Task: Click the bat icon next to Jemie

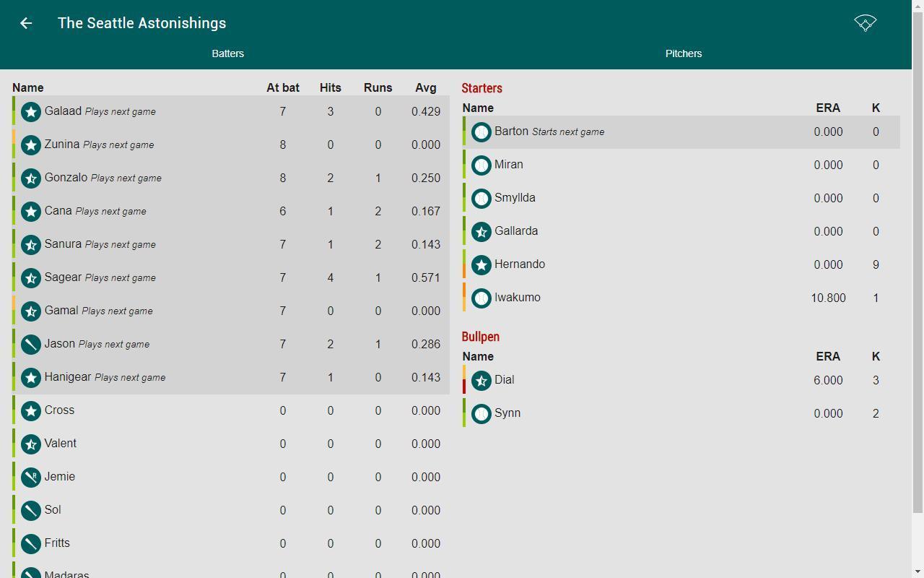Action: (x=30, y=478)
